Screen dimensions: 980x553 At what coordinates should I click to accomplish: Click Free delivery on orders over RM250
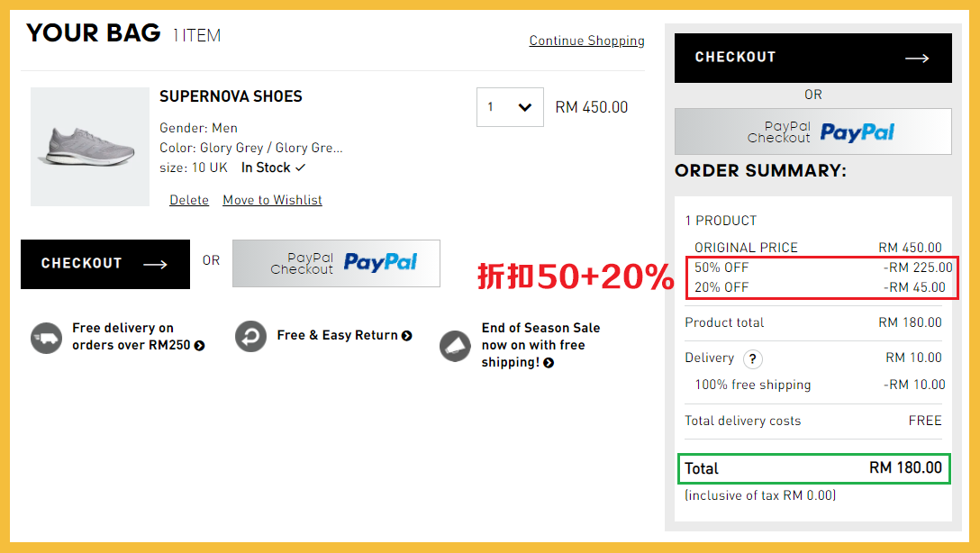[x=131, y=336]
